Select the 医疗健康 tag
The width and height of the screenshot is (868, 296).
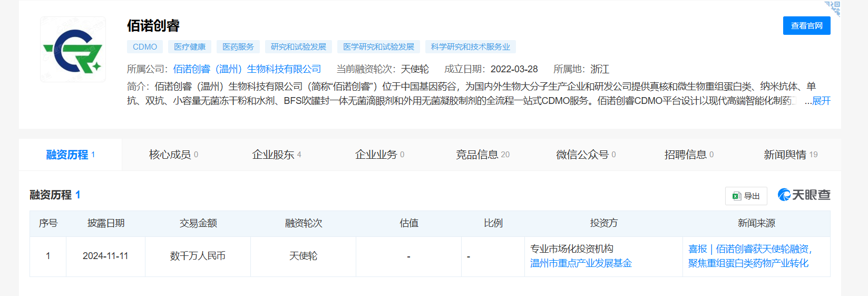point(190,47)
